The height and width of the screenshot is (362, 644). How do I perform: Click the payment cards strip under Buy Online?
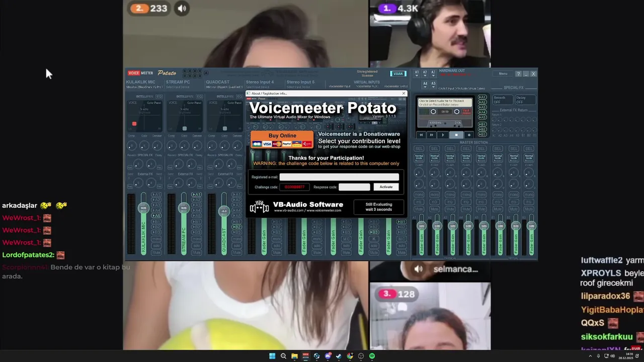pyautogui.click(x=282, y=144)
